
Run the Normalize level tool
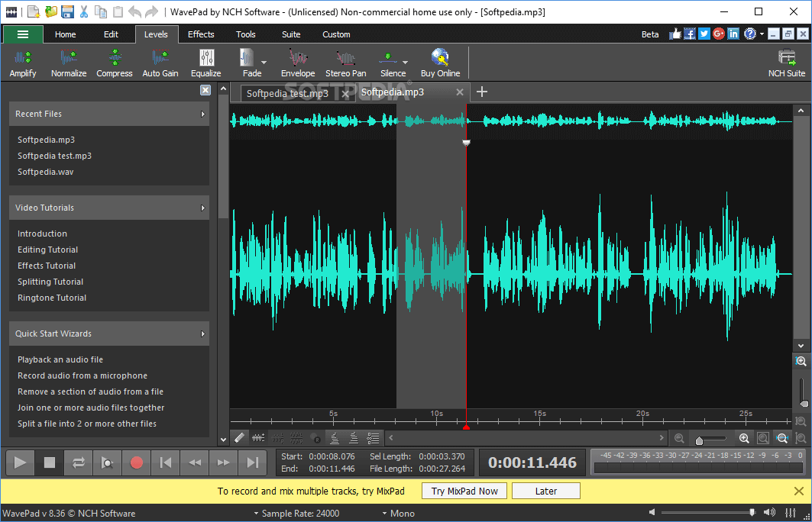tap(68, 63)
